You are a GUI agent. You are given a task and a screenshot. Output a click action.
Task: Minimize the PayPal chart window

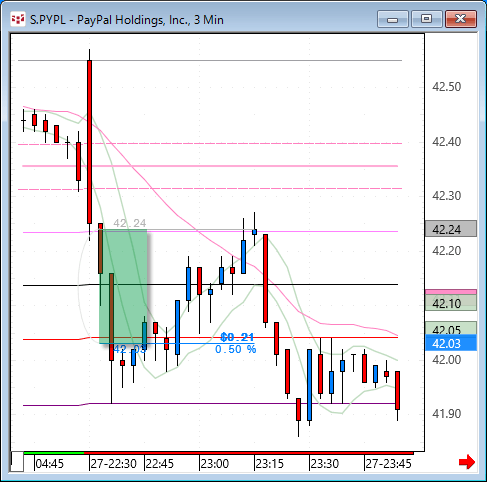[x=393, y=19]
